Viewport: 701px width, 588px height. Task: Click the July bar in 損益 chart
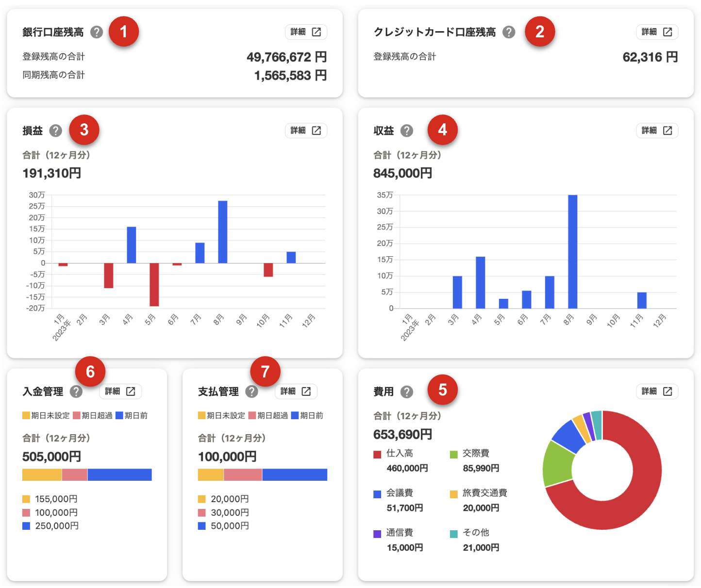pos(200,253)
